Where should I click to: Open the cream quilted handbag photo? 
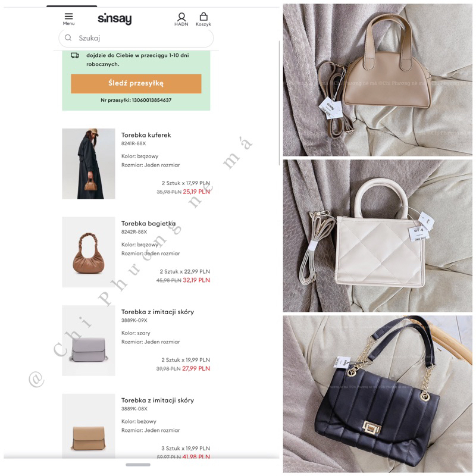[x=378, y=236]
